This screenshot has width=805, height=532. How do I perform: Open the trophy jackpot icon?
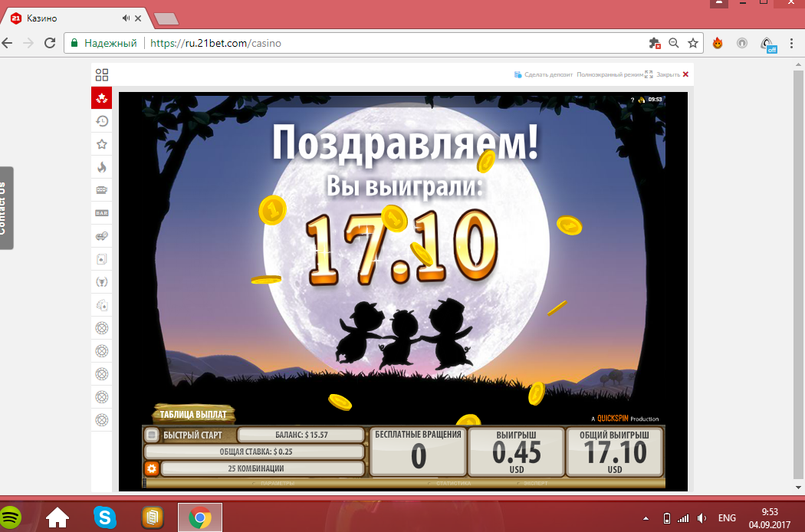102,282
